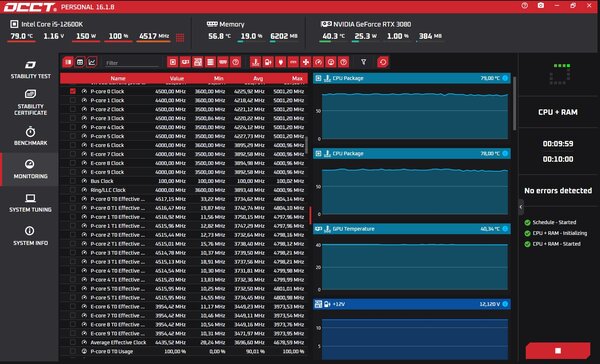Click the graph panel vertical scrollbar
This screenshot has width=600, height=364.
tap(514, 103)
